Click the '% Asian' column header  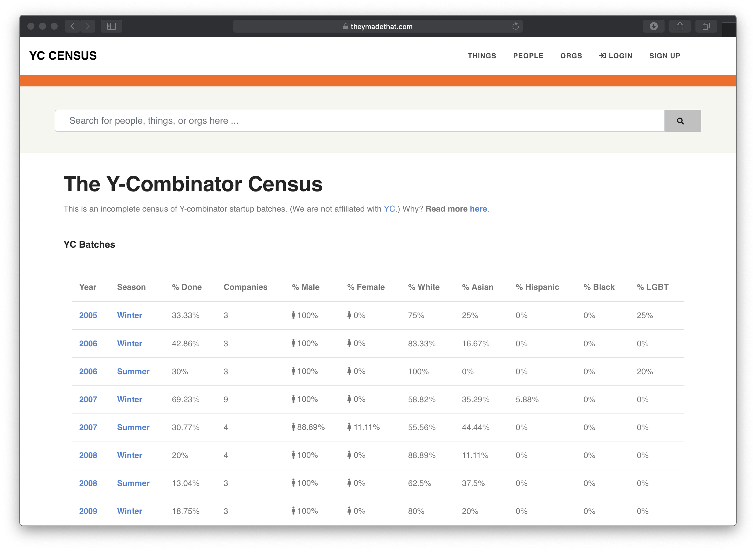tap(477, 287)
